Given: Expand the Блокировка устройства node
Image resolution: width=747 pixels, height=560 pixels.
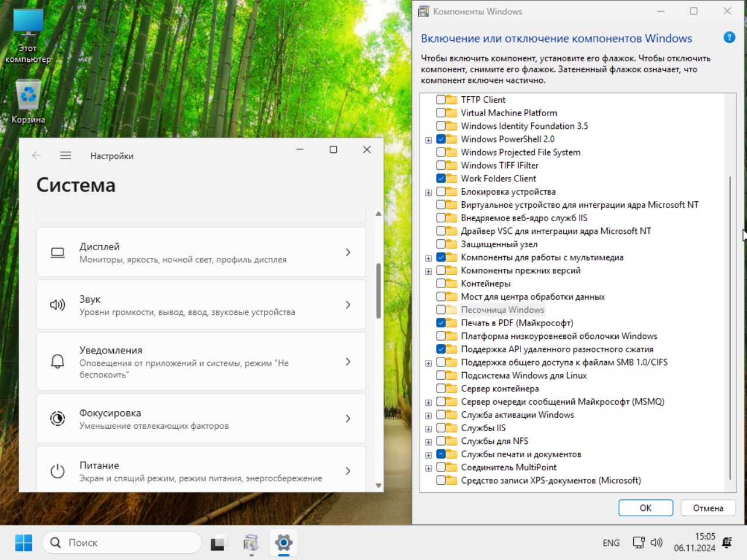Looking at the screenshot, I should pos(428,192).
